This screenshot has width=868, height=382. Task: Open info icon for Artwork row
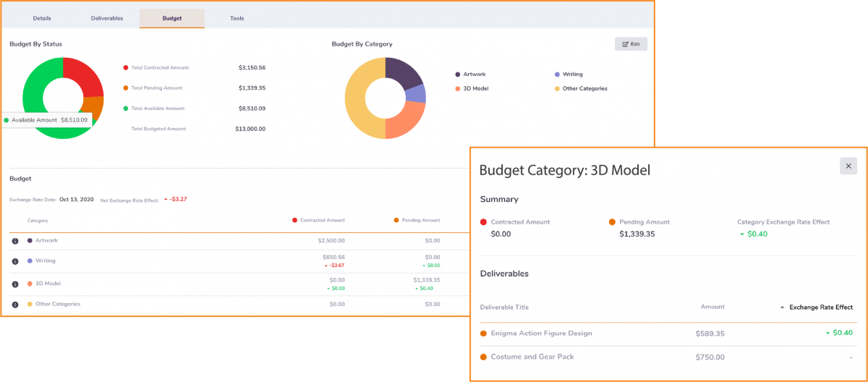click(15, 241)
